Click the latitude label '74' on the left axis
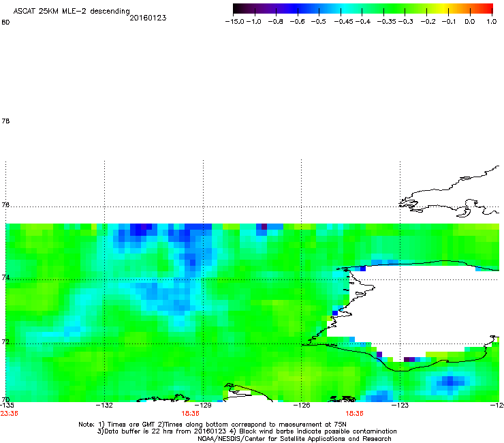The image size is (504, 443). click(x=5, y=277)
